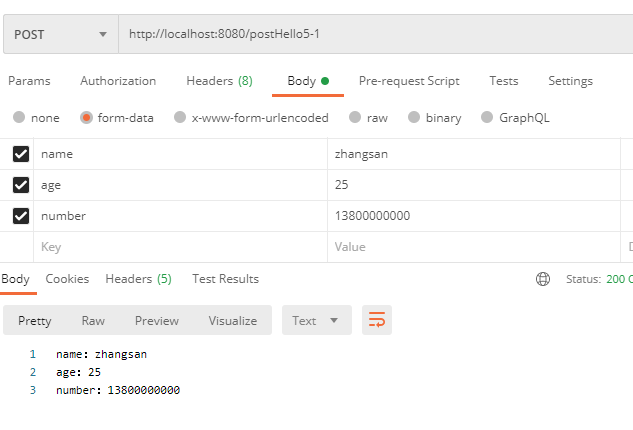Viewport: 633px width, 430px height.
Task: Uncheck the name parameter checkbox
Action: (20, 154)
